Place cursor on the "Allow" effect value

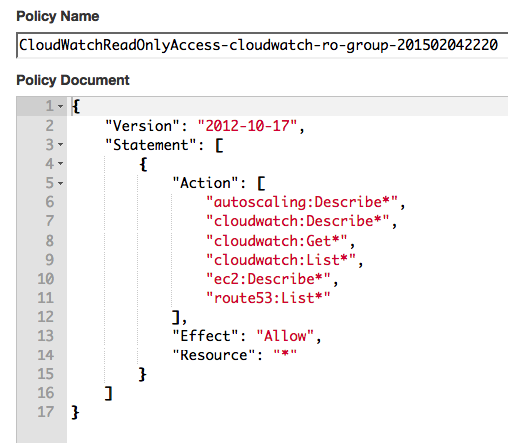(285, 336)
